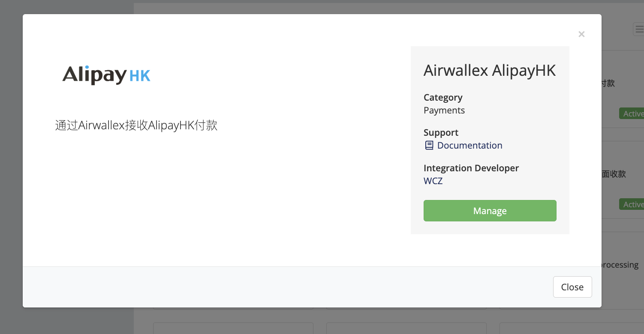The height and width of the screenshot is (334, 644).
Task: Open the Documentation support link
Action: coord(469,145)
